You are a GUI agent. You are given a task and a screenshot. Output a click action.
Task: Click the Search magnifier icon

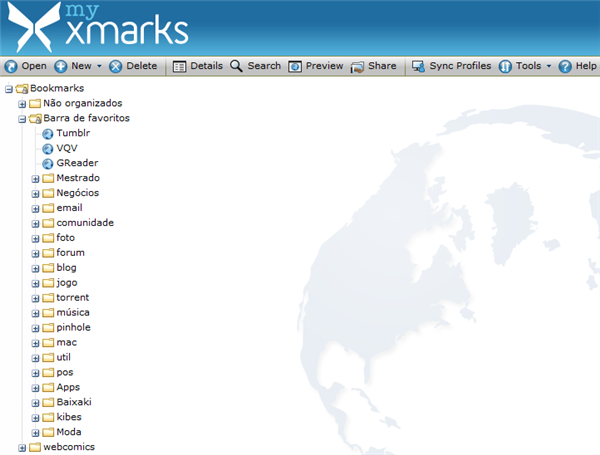pyautogui.click(x=236, y=66)
